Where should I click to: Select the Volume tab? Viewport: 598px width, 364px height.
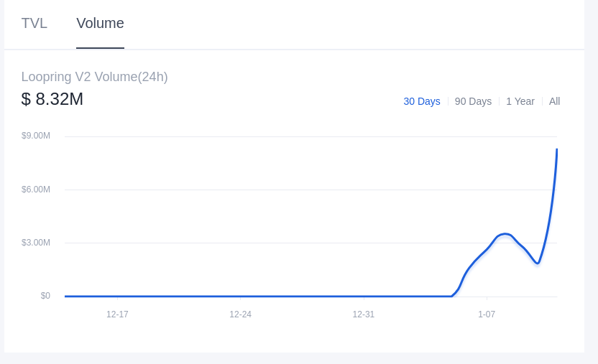(x=100, y=23)
